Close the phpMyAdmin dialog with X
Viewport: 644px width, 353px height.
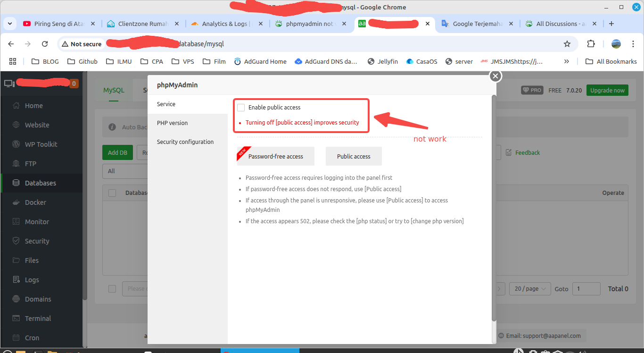(495, 76)
